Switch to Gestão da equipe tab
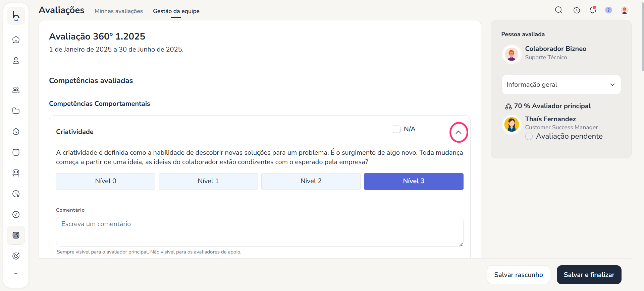Screen dimensions: 644x291 click(x=176, y=11)
